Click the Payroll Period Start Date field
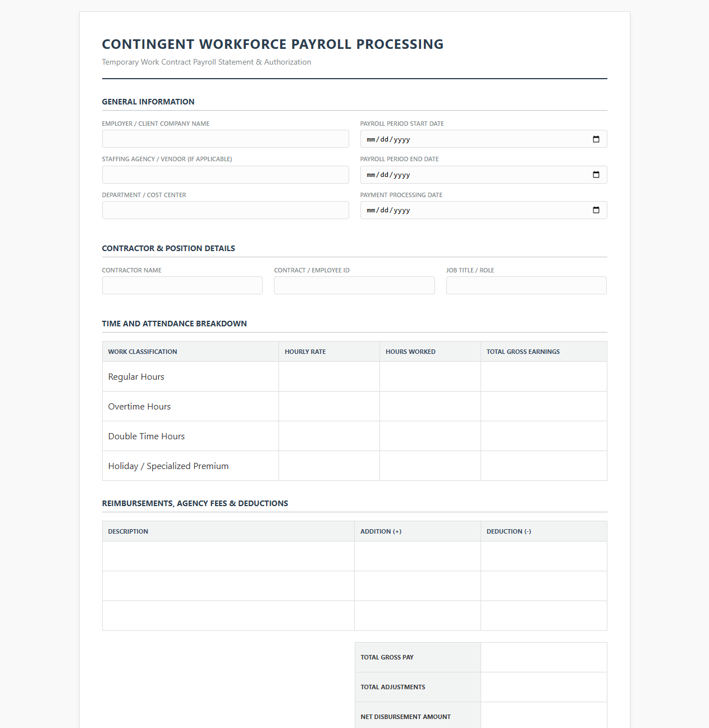Image resolution: width=709 pixels, height=728 pixels. pos(484,139)
